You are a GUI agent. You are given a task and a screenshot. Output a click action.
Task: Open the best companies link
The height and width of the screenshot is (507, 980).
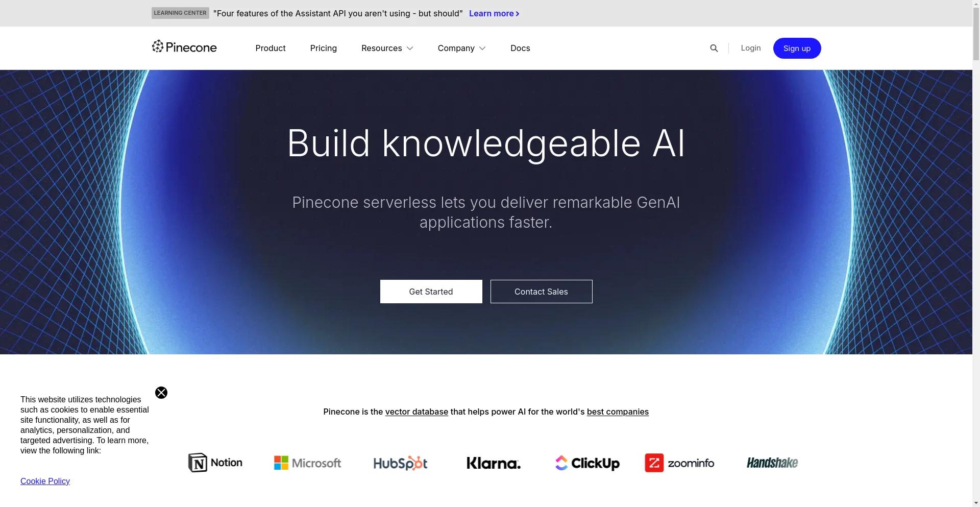point(618,412)
